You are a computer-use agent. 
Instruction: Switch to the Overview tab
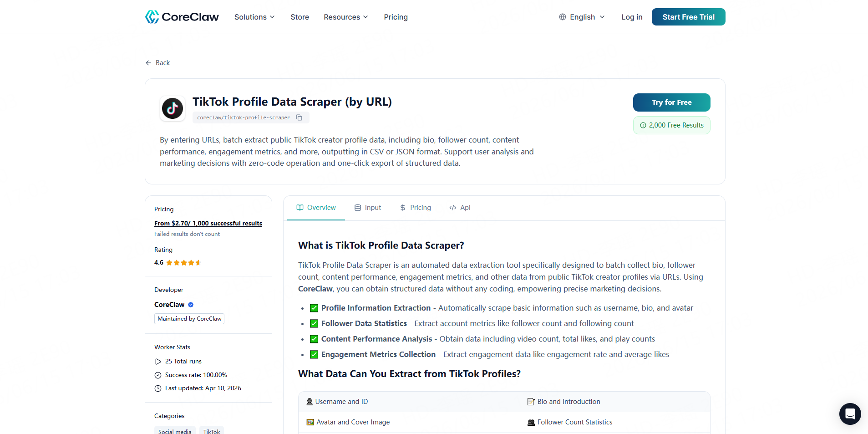(x=316, y=208)
